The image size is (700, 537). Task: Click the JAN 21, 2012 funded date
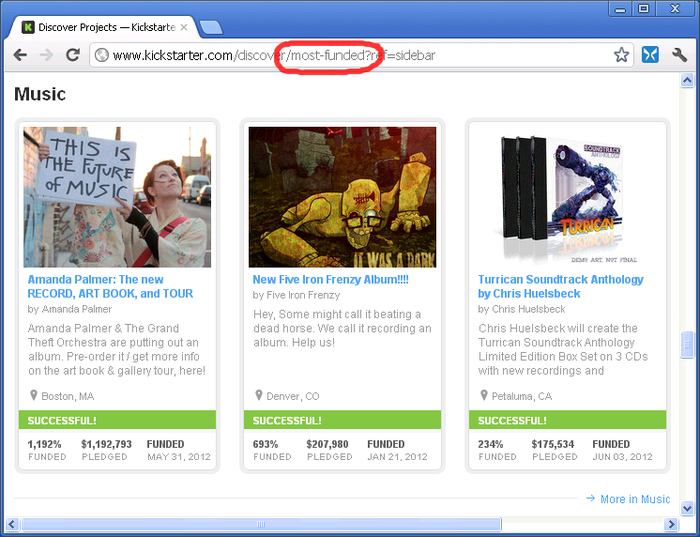point(397,457)
